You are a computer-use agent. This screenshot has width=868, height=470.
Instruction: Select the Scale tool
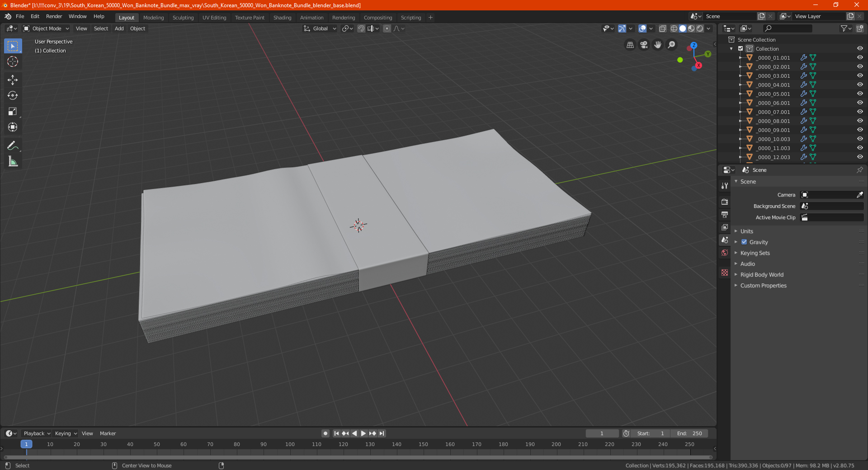13,112
